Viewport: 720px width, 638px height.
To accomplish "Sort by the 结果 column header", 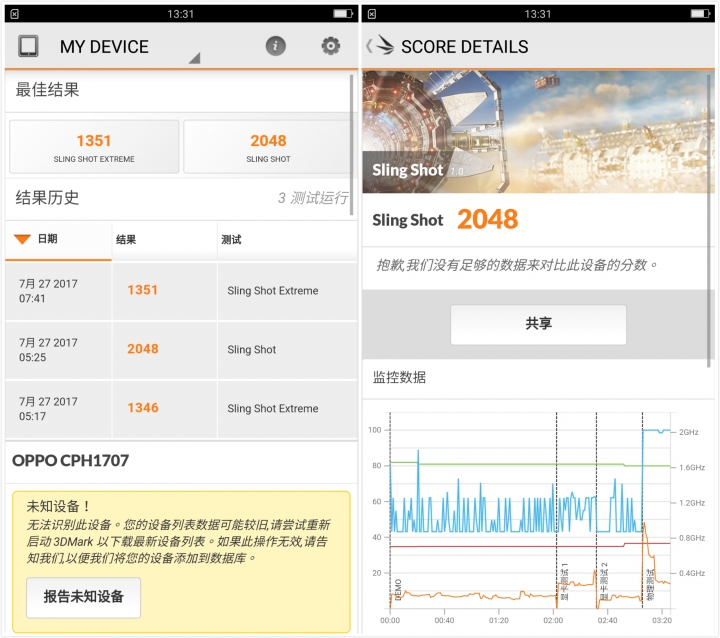I will point(164,239).
